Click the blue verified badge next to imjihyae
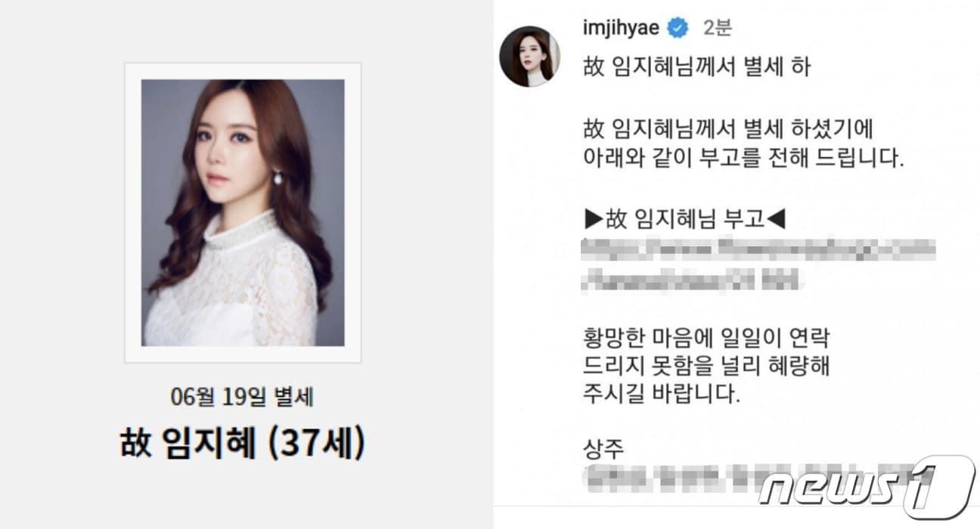980x529 pixels. 678,29
